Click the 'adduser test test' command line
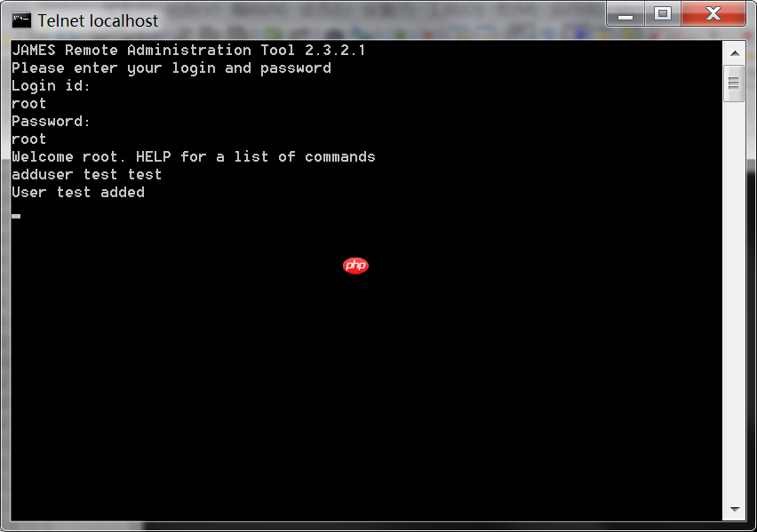Viewport: 757px width, 532px height. point(87,175)
